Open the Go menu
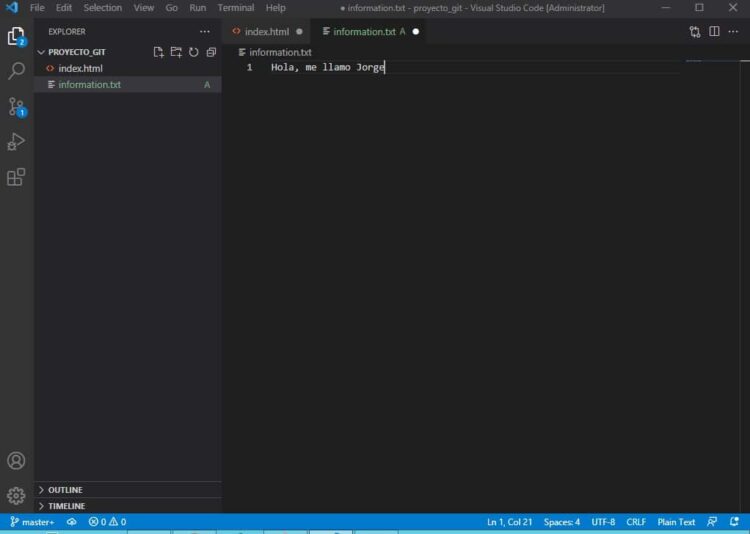The width and height of the screenshot is (750, 534). 171,8
